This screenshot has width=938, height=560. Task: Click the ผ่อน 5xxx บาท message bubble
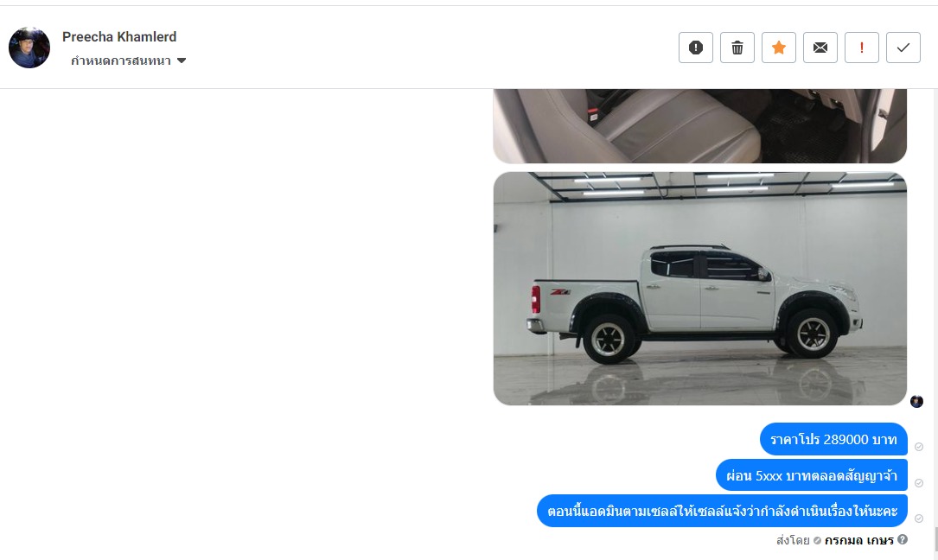coord(811,475)
